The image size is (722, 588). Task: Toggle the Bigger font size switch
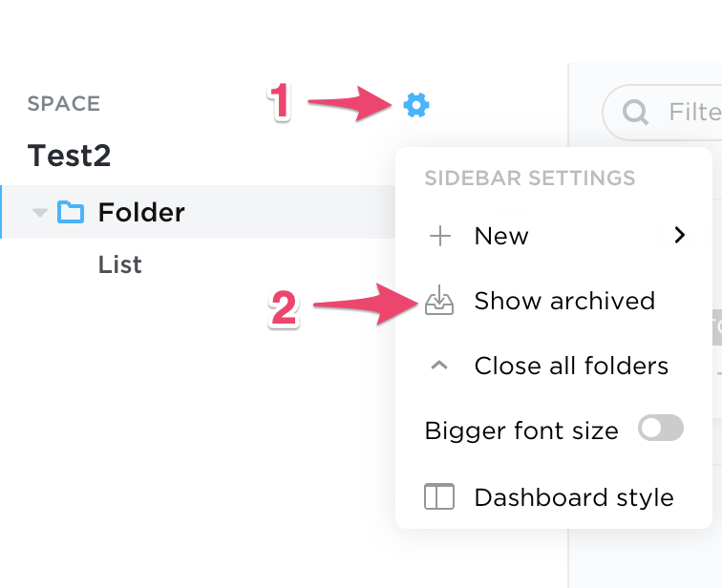pyautogui.click(x=660, y=428)
